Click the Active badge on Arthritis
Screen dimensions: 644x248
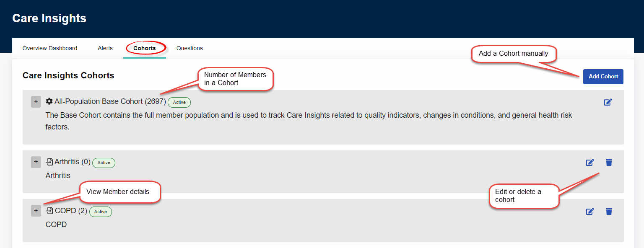click(x=104, y=163)
